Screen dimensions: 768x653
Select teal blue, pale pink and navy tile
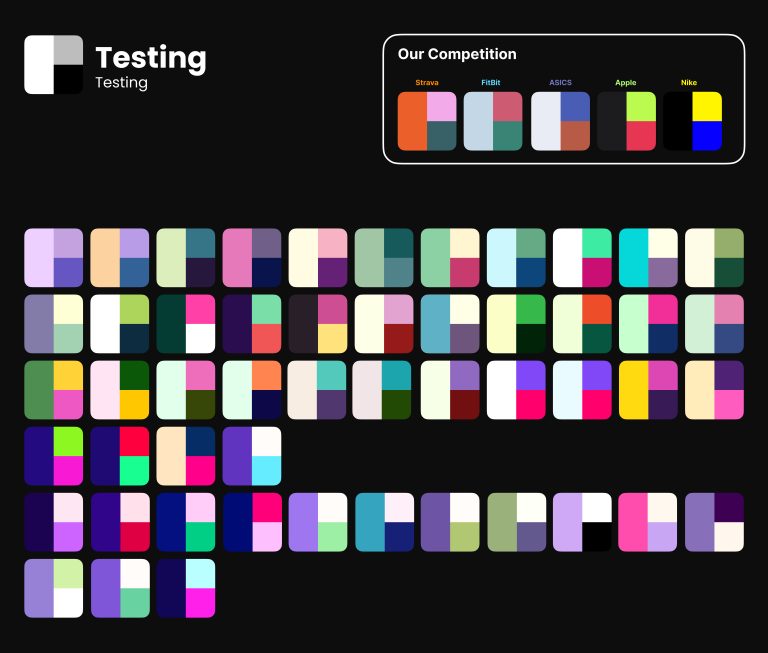[384, 522]
